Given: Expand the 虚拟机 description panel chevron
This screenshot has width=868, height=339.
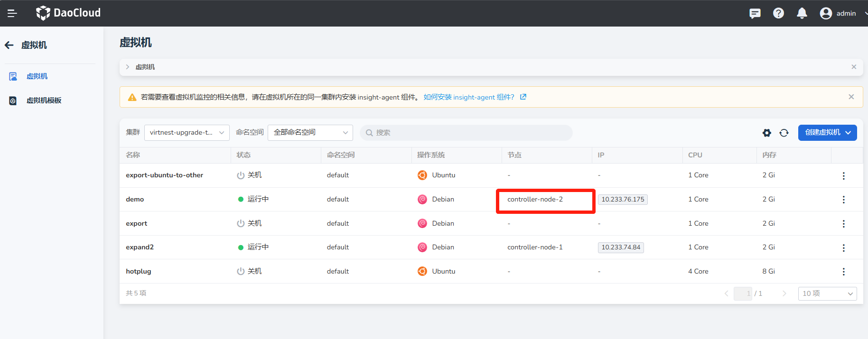Looking at the screenshot, I should [128, 67].
